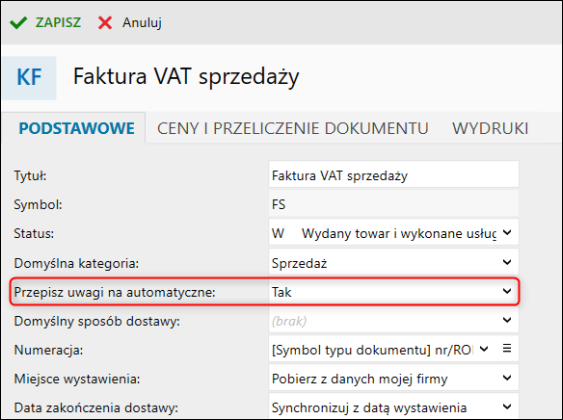This screenshot has height=420, width=563.
Task: Click the Przepisz uwagi na automatyczne: label
Action: click(115, 293)
